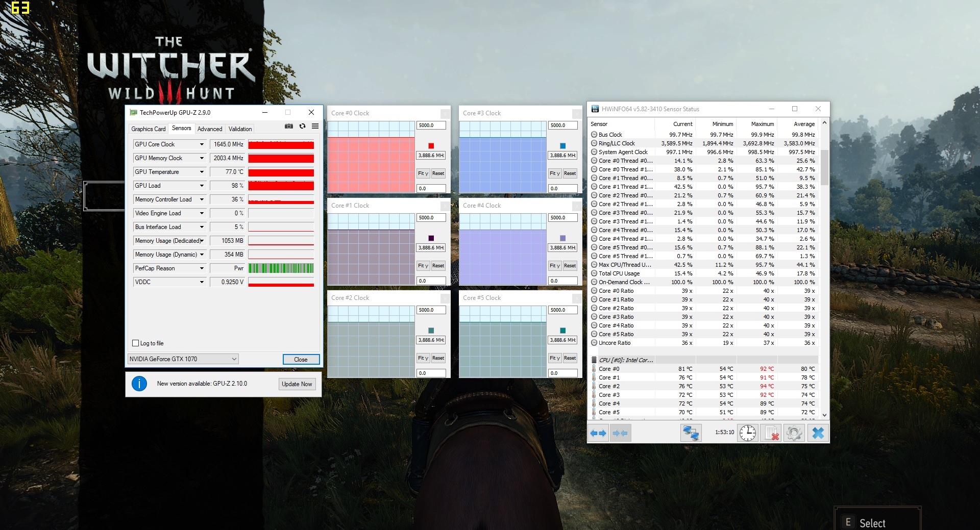Close the Core #4 Clock graph window
Viewport: 980px width, 530px height.
click(x=577, y=206)
